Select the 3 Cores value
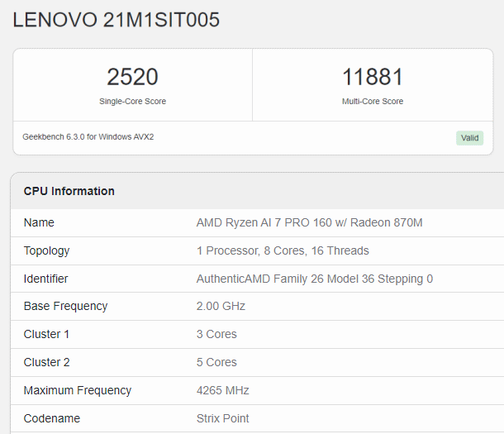504x434 pixels. [x=216, y=334]
